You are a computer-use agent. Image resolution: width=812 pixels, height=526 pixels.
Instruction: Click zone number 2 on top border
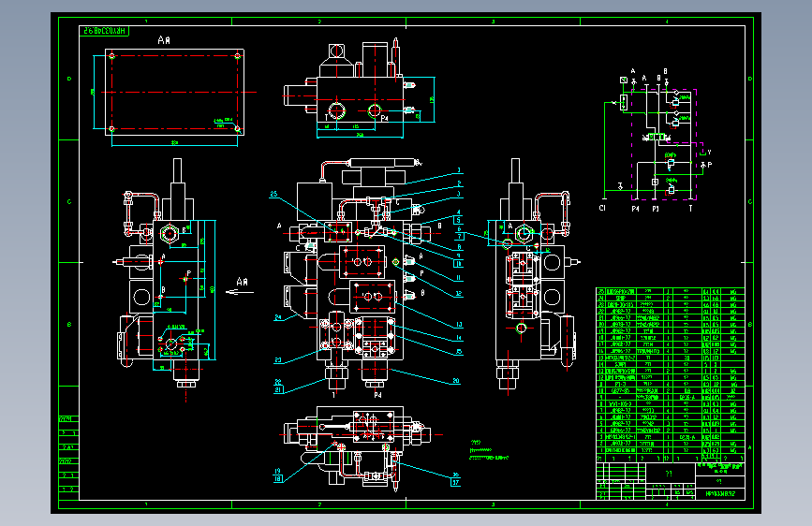coord(319,22)
